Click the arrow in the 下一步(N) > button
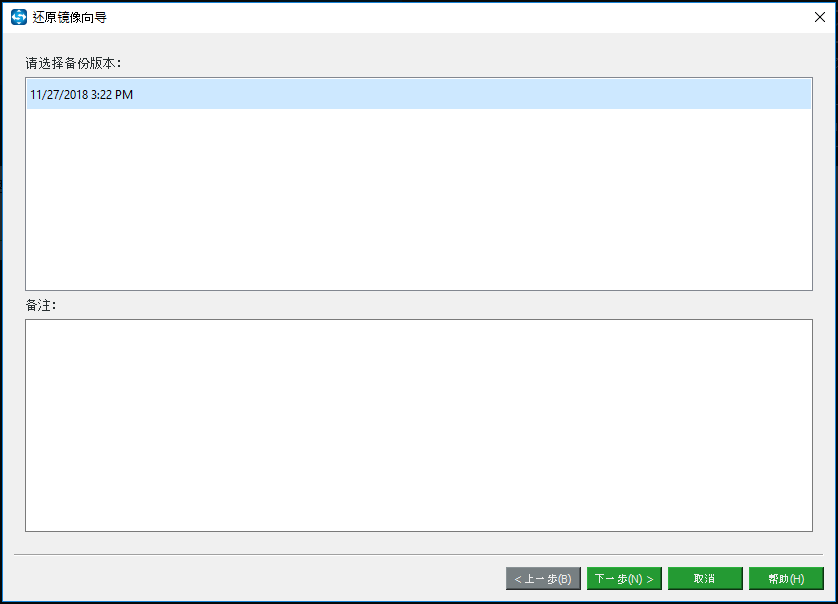Viewport: 838px width, 604px height. pyautogui.click(x=650, y=579)
